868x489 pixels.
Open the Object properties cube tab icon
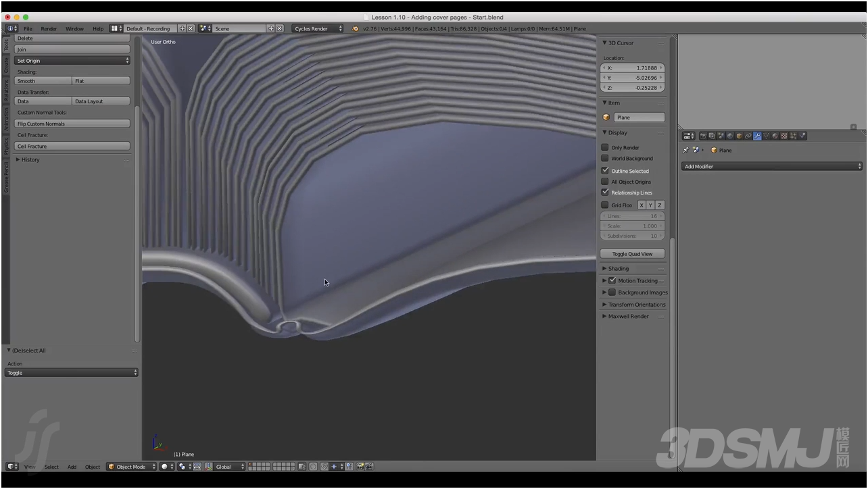739,136
